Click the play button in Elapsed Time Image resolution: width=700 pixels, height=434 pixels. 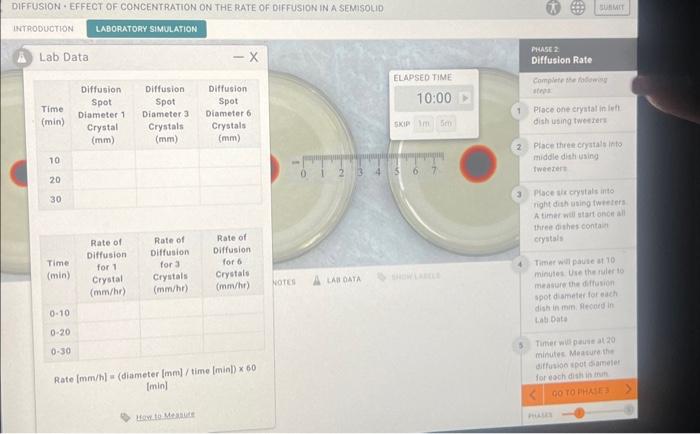pyautogui.click(x=465, y=98)
